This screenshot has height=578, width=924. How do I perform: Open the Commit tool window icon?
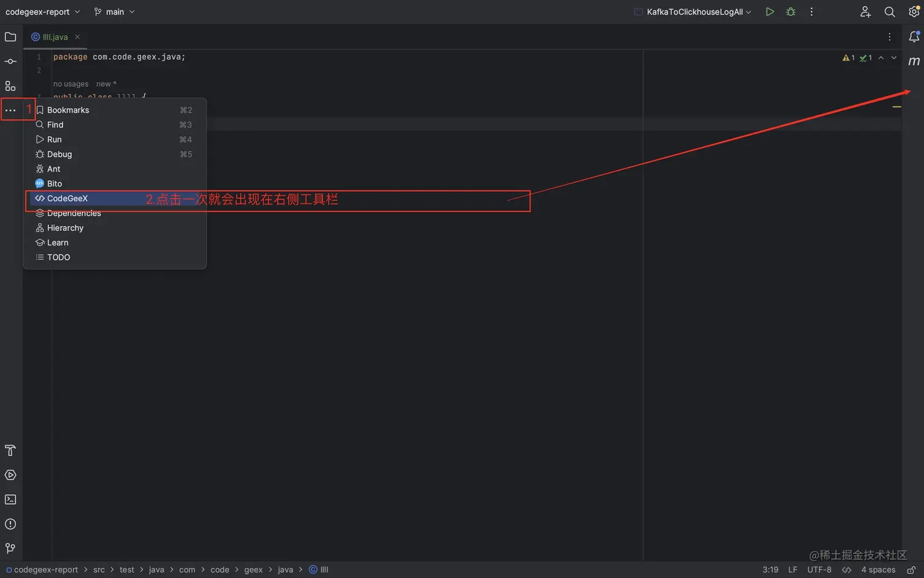click(10, 62)
